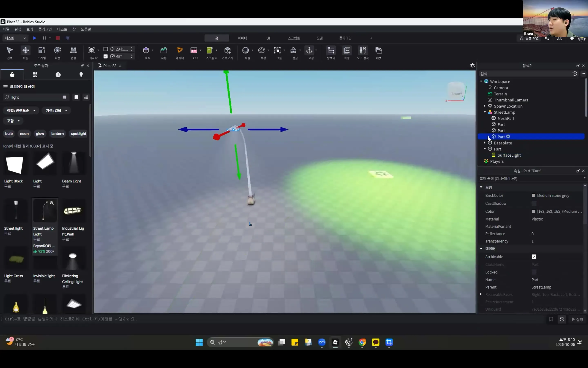Toggle the 스터드 move snap checkbox
Viewport: 588px width, 368px height.
coord(105,49)
